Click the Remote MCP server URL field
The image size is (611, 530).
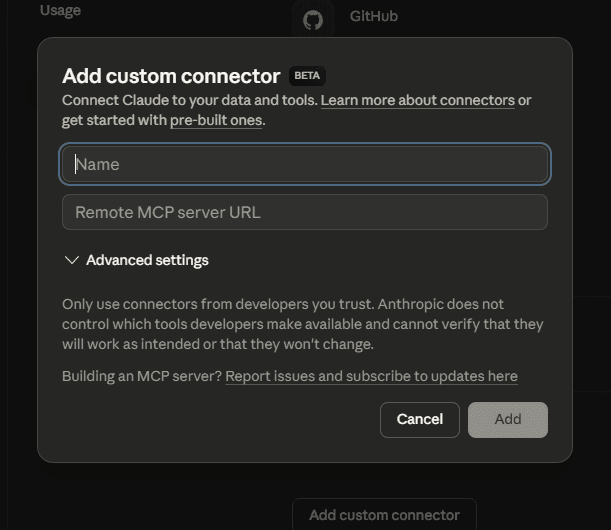[305, 212]
